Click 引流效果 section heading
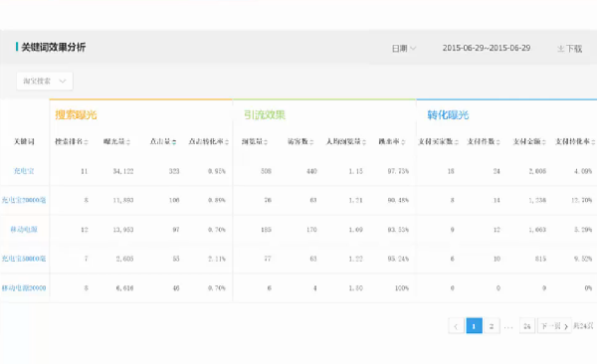Screen dimensions: 597x364 click(x=265, y=114)
